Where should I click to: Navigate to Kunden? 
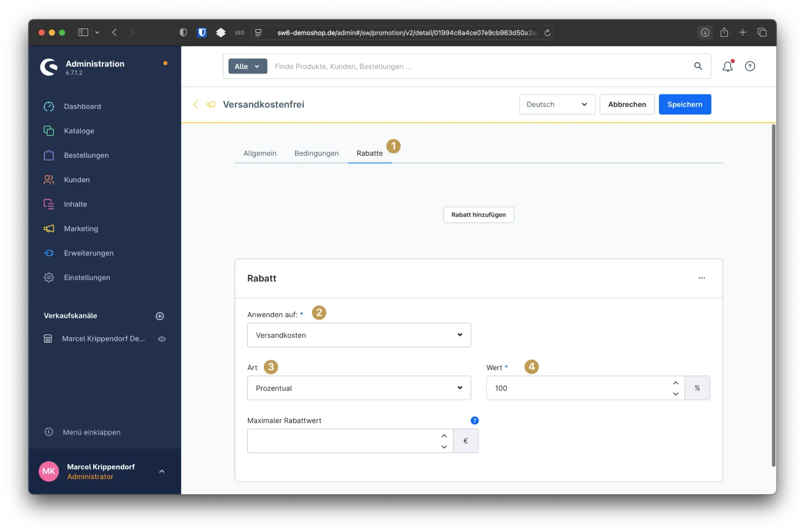click(76, 179)
